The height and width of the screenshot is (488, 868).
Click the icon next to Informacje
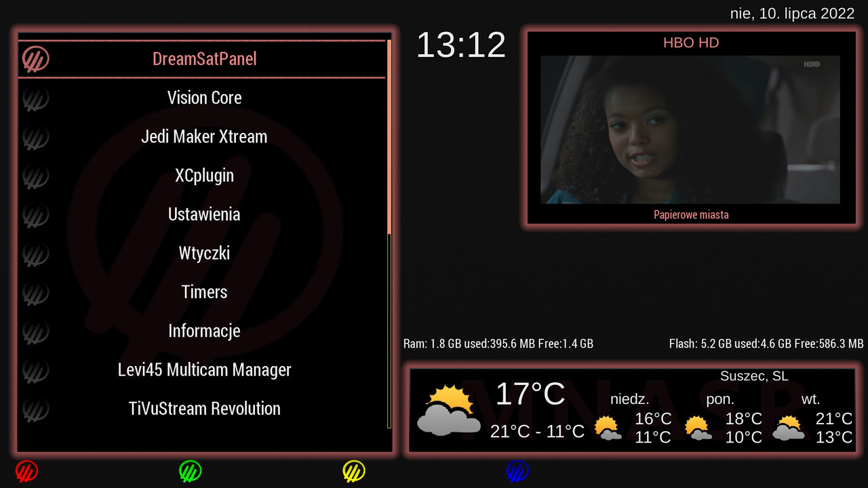pyautogui.click(x=35, y=331)
